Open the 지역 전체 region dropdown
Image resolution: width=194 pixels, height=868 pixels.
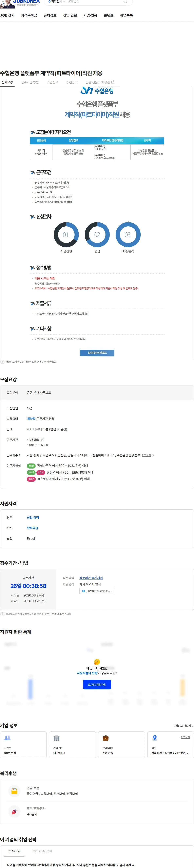pyautogui.click(x=57, y=2)
